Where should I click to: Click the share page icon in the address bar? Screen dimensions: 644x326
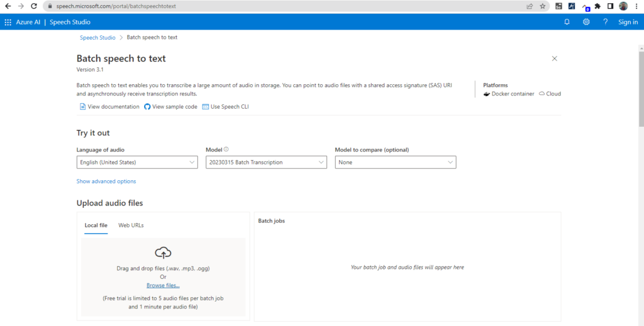(530, 6)
